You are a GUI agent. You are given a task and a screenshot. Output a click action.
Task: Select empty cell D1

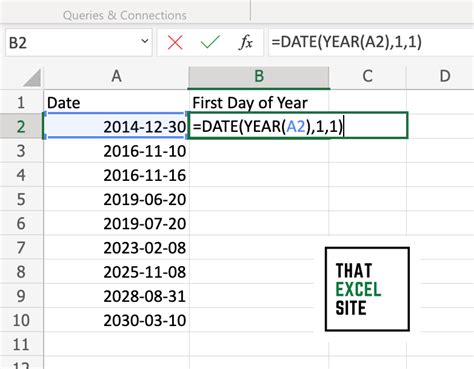coord(440,102)
